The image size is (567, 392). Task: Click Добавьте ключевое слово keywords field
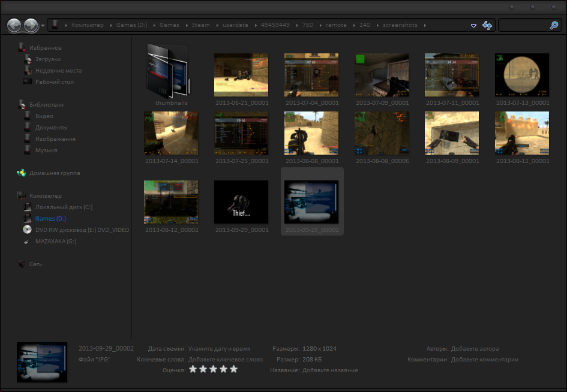pos(225,360)
